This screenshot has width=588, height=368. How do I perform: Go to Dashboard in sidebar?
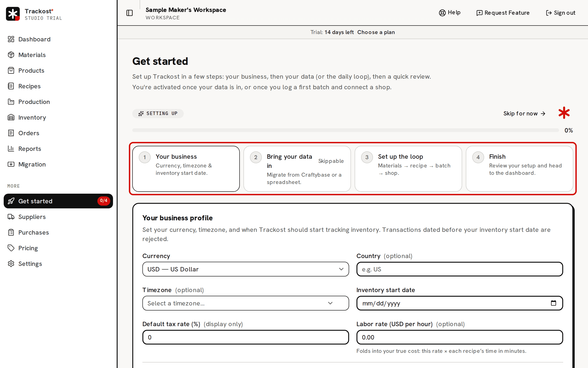click(58, 39)
